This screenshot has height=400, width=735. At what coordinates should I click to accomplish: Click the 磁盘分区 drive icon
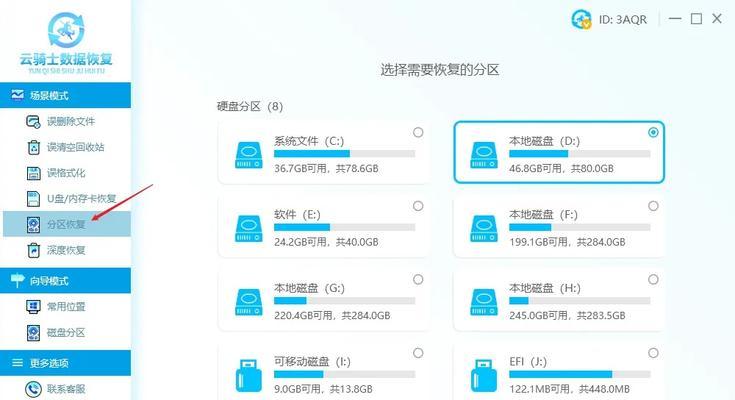33,332
